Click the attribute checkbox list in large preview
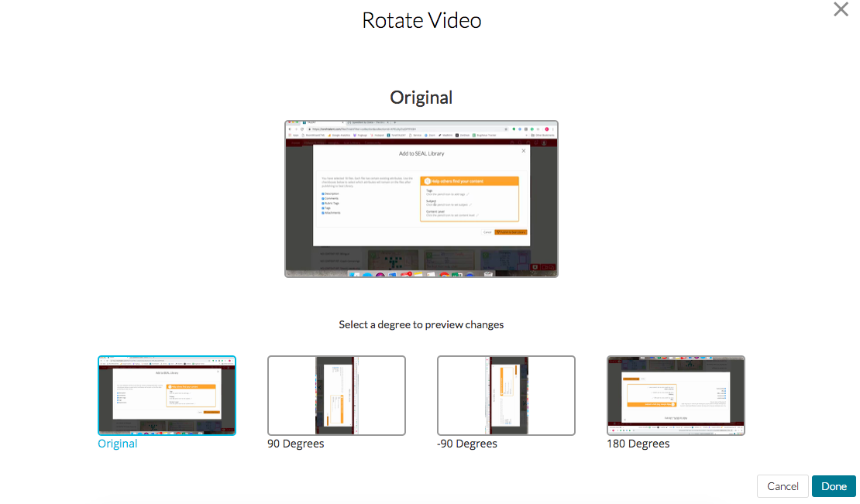 tap(332, 203)
